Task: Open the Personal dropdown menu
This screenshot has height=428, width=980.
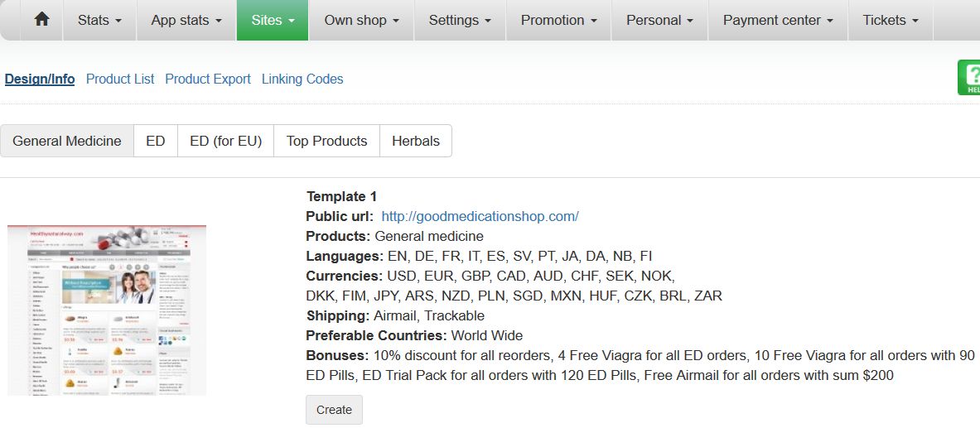Action: pos(660,20)
